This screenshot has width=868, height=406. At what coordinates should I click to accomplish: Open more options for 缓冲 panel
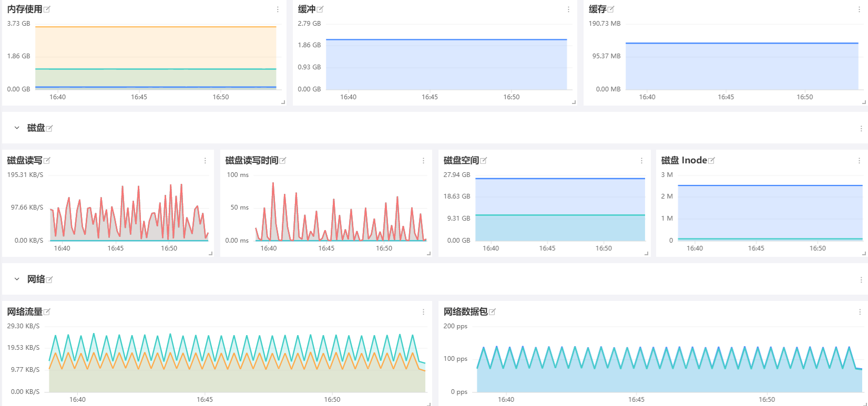click(x=568, y=9)
